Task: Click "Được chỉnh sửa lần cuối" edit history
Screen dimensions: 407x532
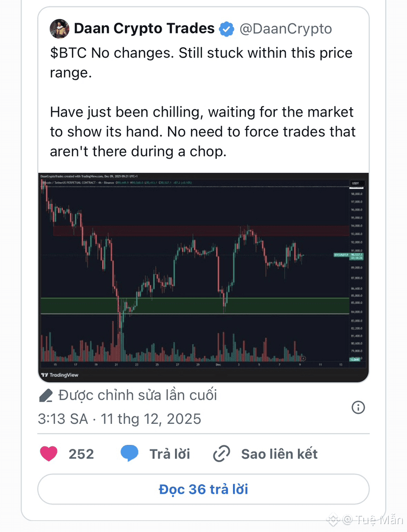Action: coord(138,395)
